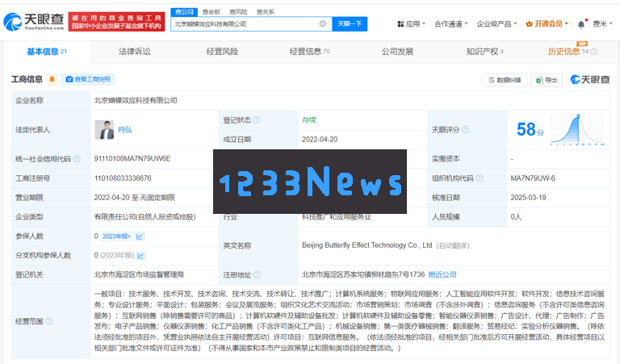Click the red 商业查询工具 banner
Image resolution: width=620 pixels, height=364 pixels.
(x=116, y=22)
